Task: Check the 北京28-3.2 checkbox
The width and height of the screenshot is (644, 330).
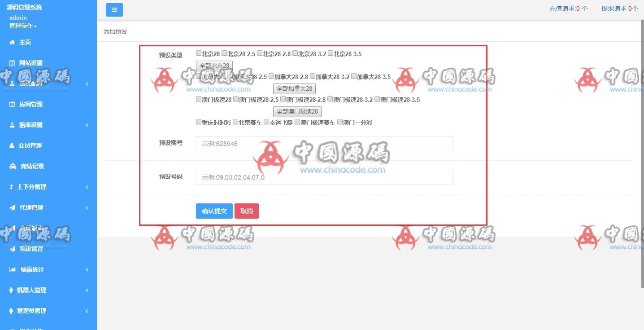Action: 295,53
